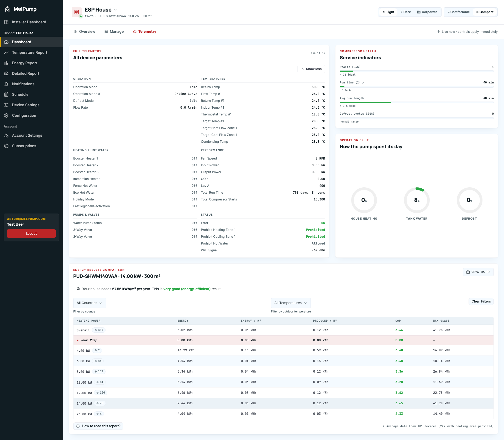504x440 pixels.
Task: Open Installer Dashboard from sidebar icon
Action: point(6,22)
